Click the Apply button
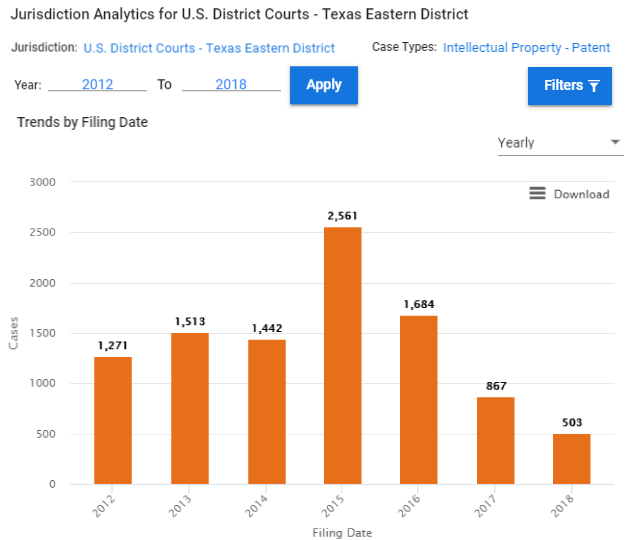Screen dimensions: 630x540 324,85
